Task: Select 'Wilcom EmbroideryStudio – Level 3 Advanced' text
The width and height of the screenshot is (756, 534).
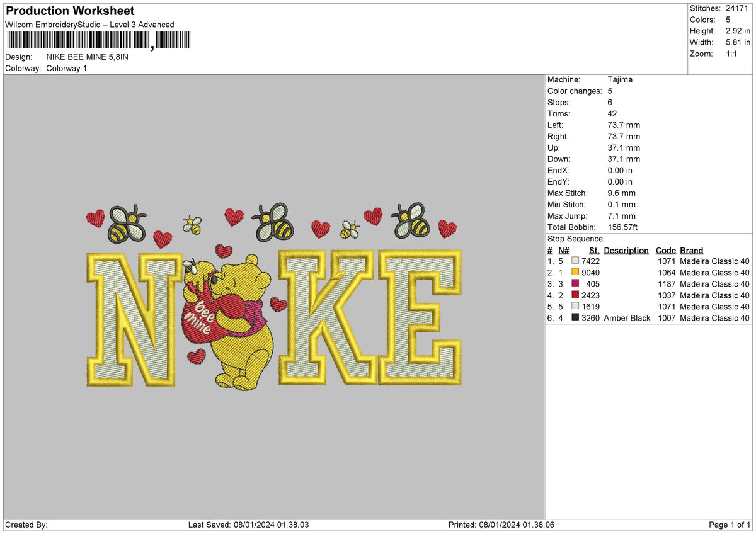Action: 89,25
